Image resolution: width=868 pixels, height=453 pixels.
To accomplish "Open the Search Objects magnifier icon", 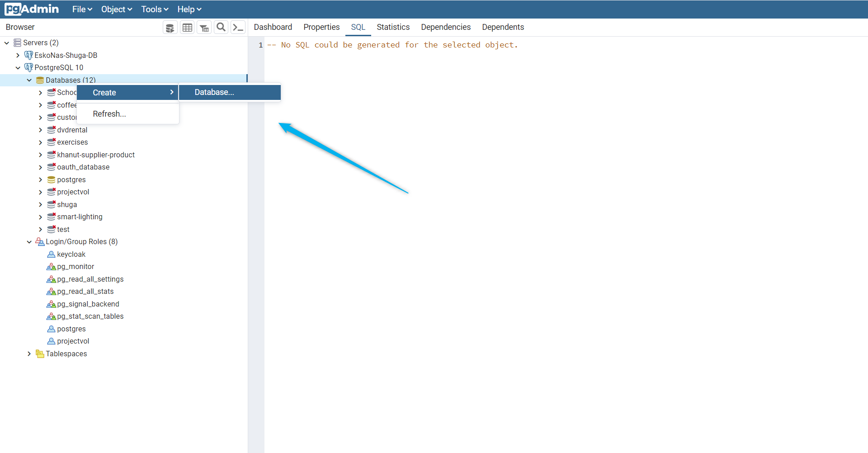I will point(221,28).
